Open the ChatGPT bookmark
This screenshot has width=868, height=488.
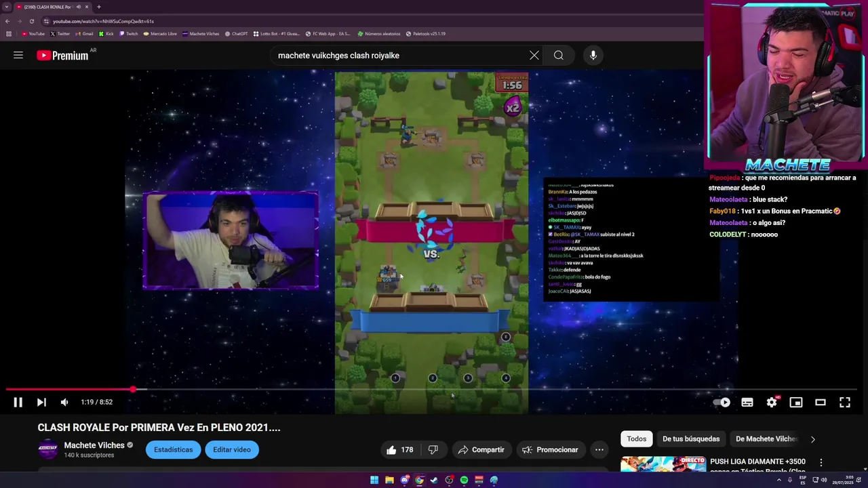pyautogui.click(x=236, y=34)
